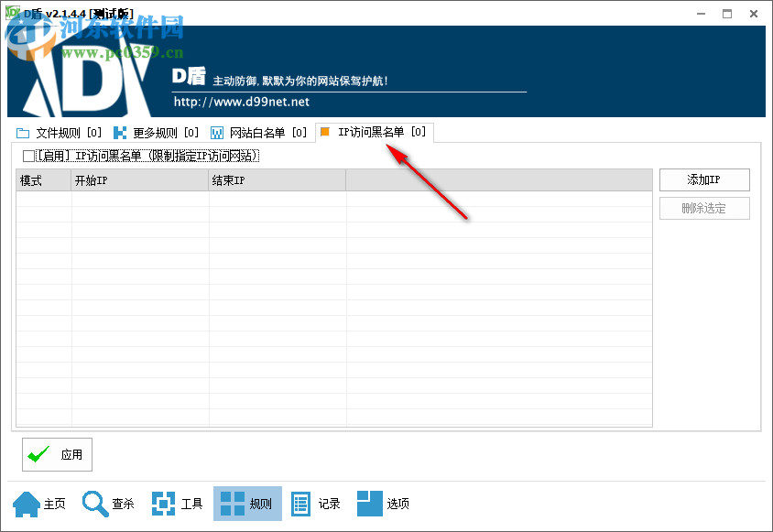Enable the IP访问黑名单 checkbox
This screenshot has width=773, height=532.
click(x=28, y=157)
